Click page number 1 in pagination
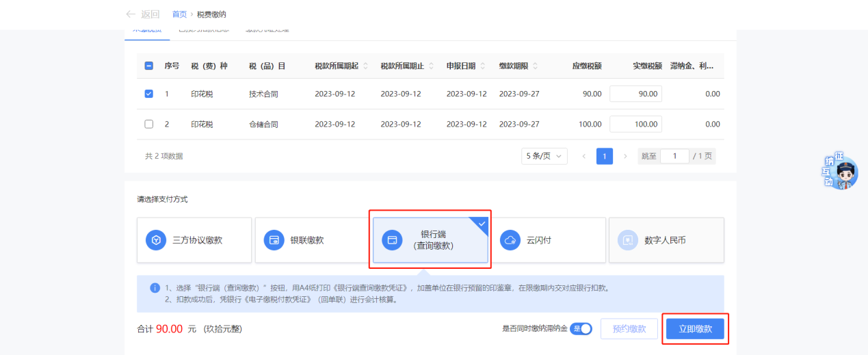This screenshot has width=868, height=355. (604, 156)
